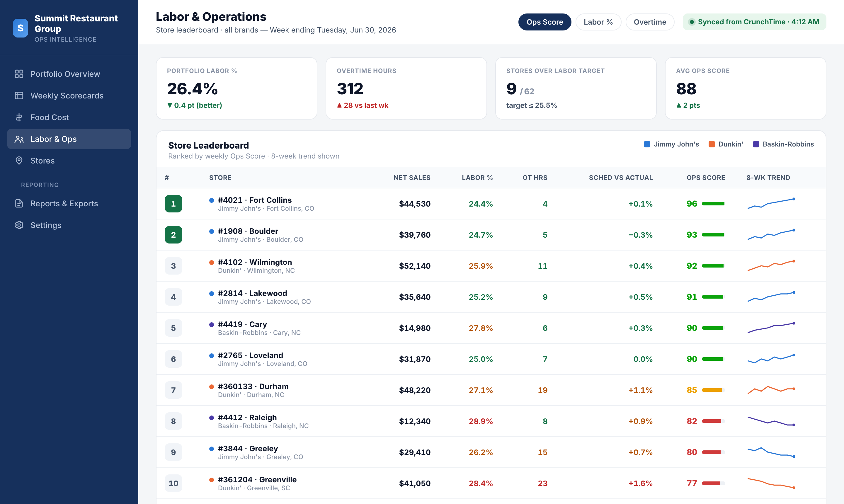Click the rank 10 badge for Greenville
844x504 pixels.
coord(173,483)
